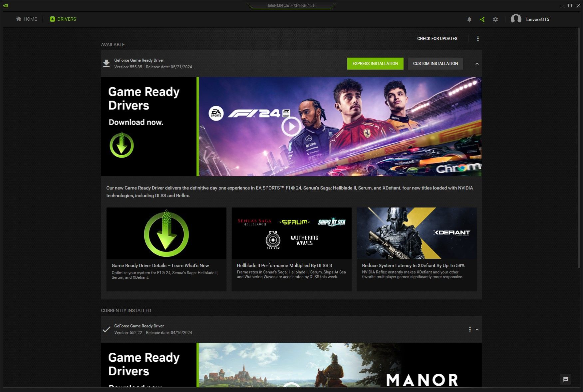Start EXPRESS INSTALLATION
The image size is (583, 392).
[375, 64]
